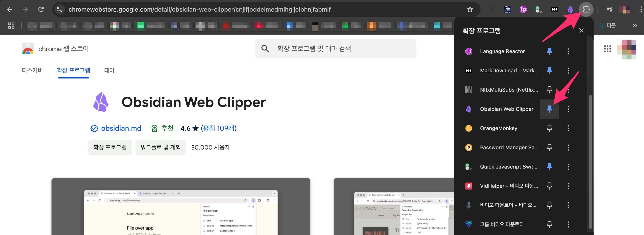
Task: Click the 추천 featured badge
Action: tap(162, 128)
